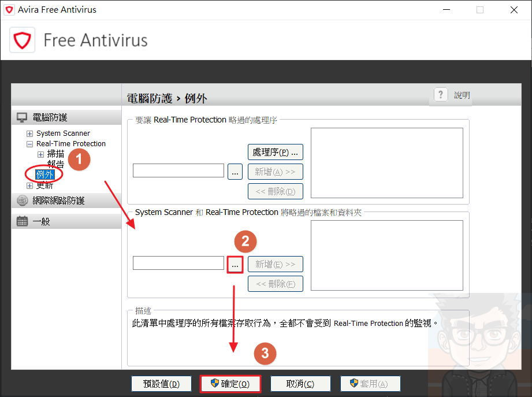
Task: Click the calendar icon beside 一般
Action: pyautogui.click(x=23, y=221)
